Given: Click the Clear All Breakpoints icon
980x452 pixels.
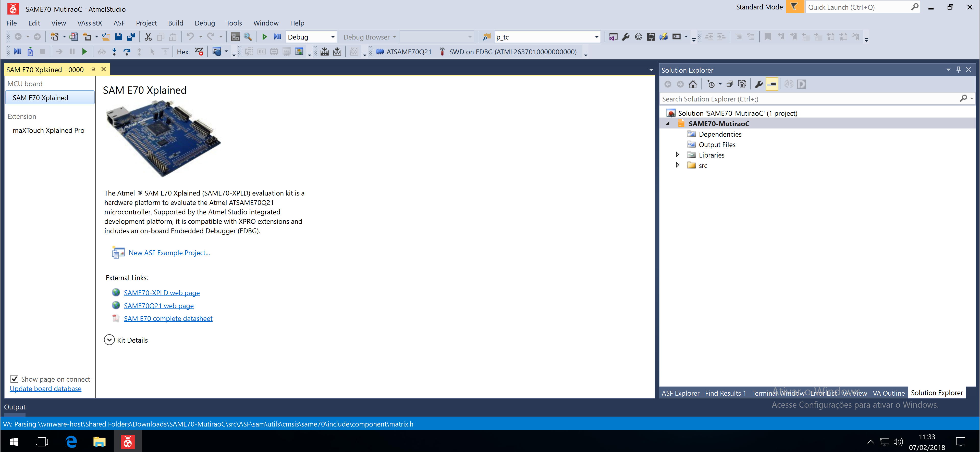Looking at the screenshot, I should (x=199, y=52).
